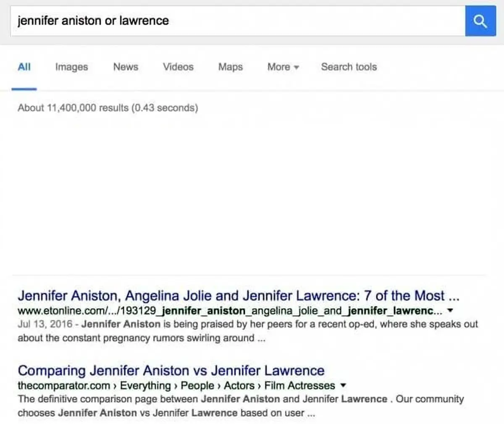Click the blue magnifier search button
This screenshot has height=424, width=504.
(x=480, y=21)
